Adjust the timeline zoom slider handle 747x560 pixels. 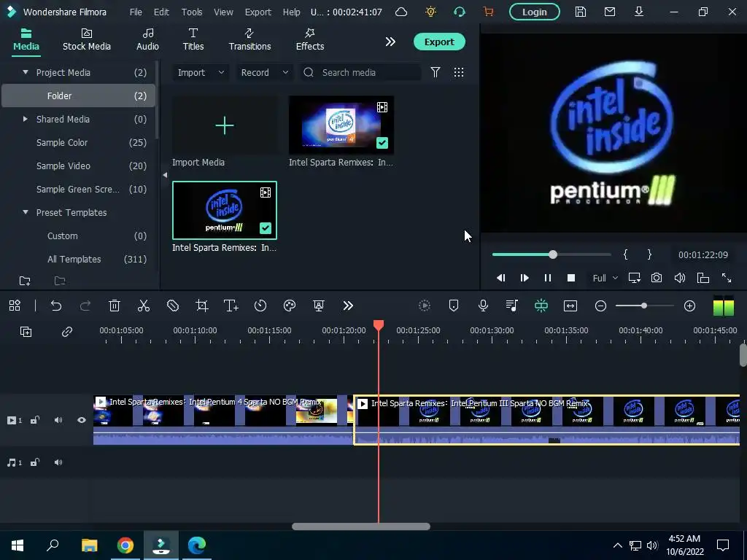[644, 306]
